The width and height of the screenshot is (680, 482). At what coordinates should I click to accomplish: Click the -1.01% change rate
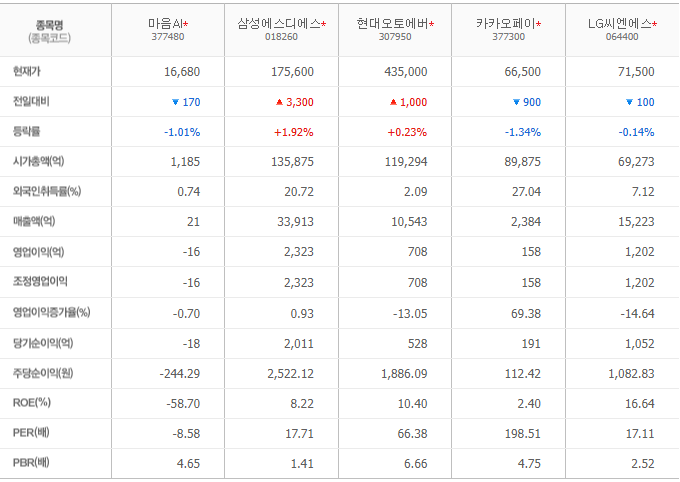pyautogui.click(x=182, y=132)
